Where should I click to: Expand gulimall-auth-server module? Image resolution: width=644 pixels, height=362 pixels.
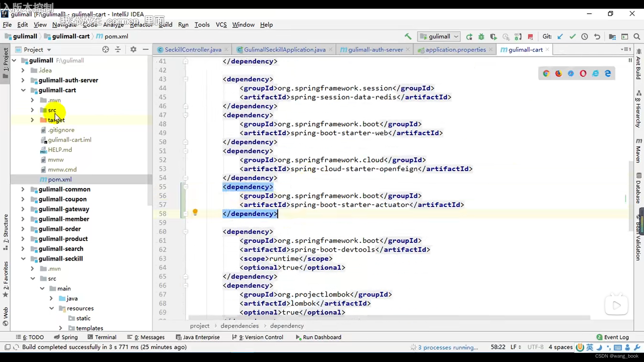click(x=23, y=80)
